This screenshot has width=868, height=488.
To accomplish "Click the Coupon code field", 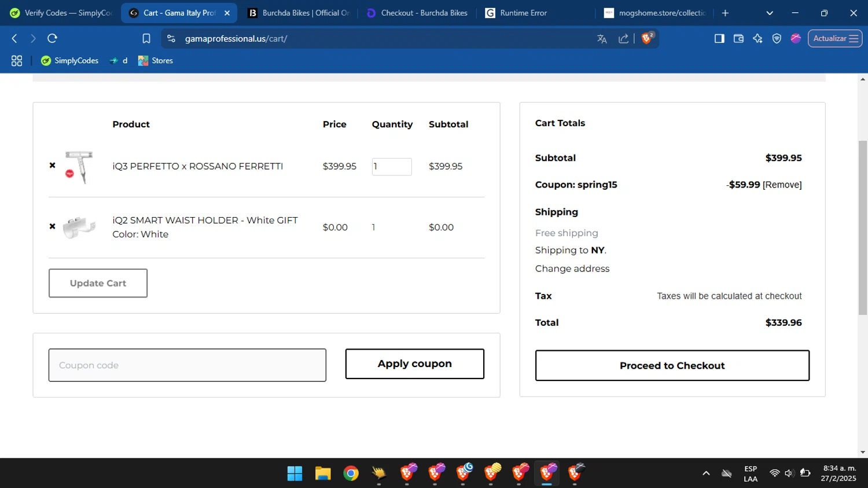I will pyautogui.click(x=187, y=365).
